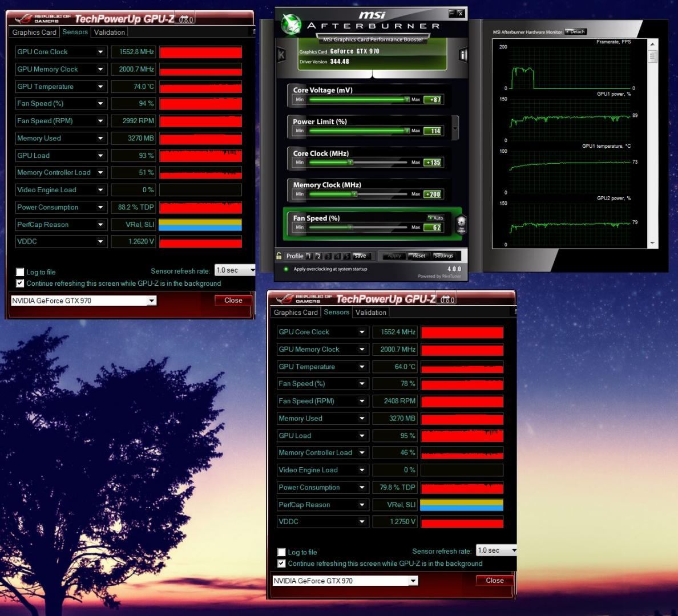Screen dimensions: 678x616
Task: Click Close button in top-left GPU-Z
Action: 233,300
